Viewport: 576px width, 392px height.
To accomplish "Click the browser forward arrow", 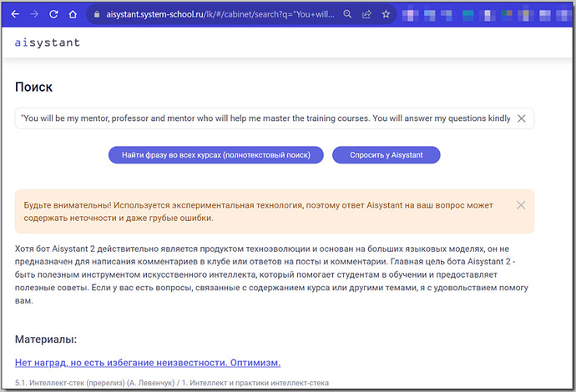I will (34, 14).
